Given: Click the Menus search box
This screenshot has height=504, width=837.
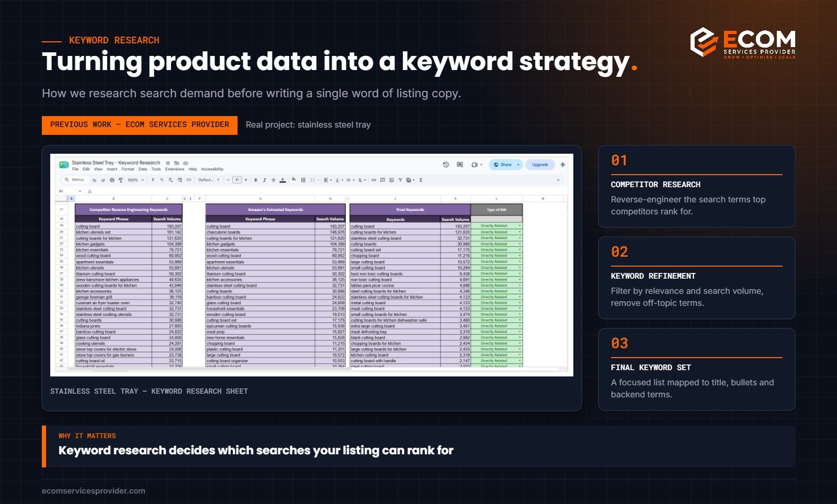Looking at the screenshot, I should (x=75, y=180).
